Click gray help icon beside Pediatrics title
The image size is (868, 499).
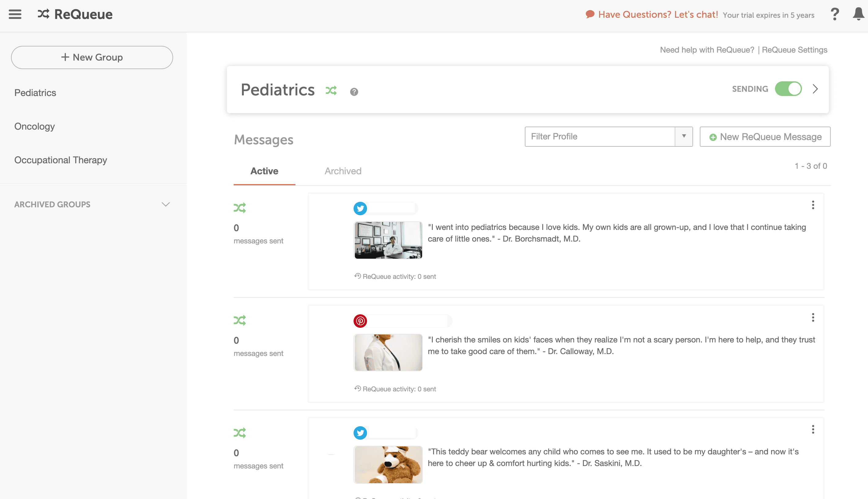(x=354, y=92)
